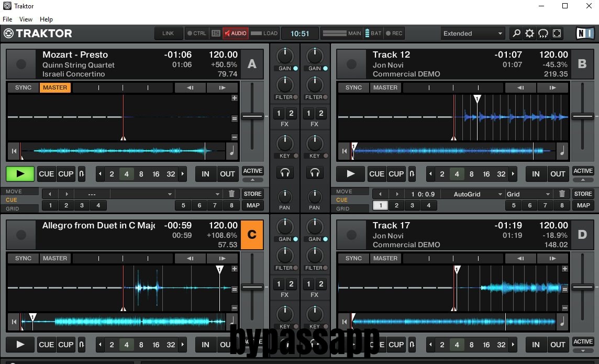Enable FX unit 1 for channel A
This screenshot has height=364, width=599.
coord(279,113)
